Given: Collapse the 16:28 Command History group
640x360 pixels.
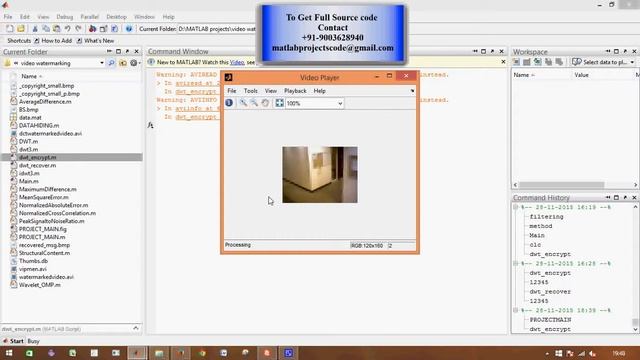Looking at the screenshot, I should point(516,264).
